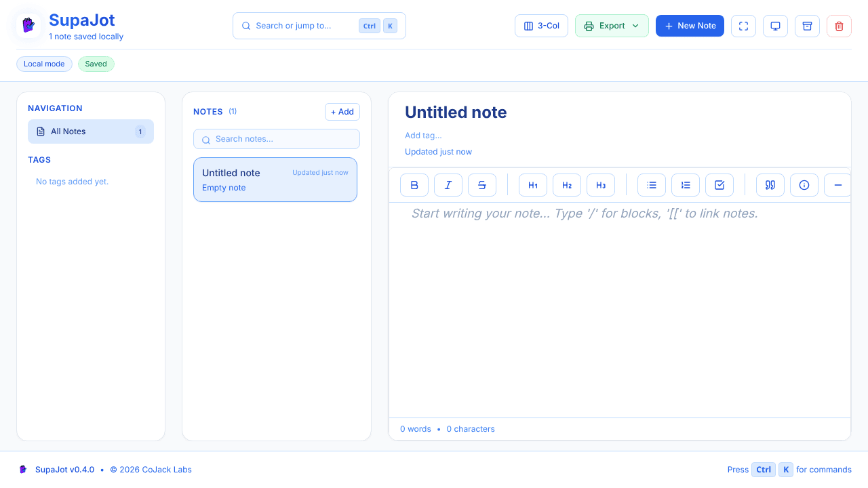Viewport: 868px width, 488px height.
Task: Click the TAGS section heading
Action: (x=39, y=160)
